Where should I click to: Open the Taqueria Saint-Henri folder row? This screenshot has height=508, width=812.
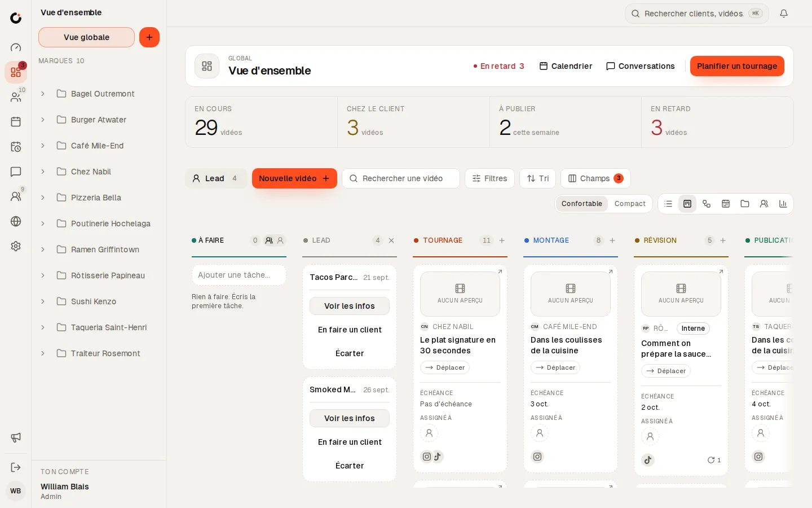(99, 327)
